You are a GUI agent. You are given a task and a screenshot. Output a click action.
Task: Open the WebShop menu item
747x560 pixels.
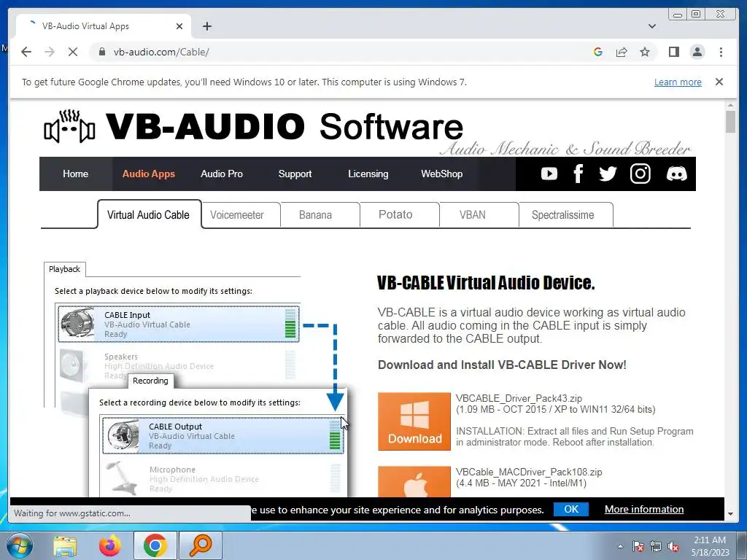point(441,174)
